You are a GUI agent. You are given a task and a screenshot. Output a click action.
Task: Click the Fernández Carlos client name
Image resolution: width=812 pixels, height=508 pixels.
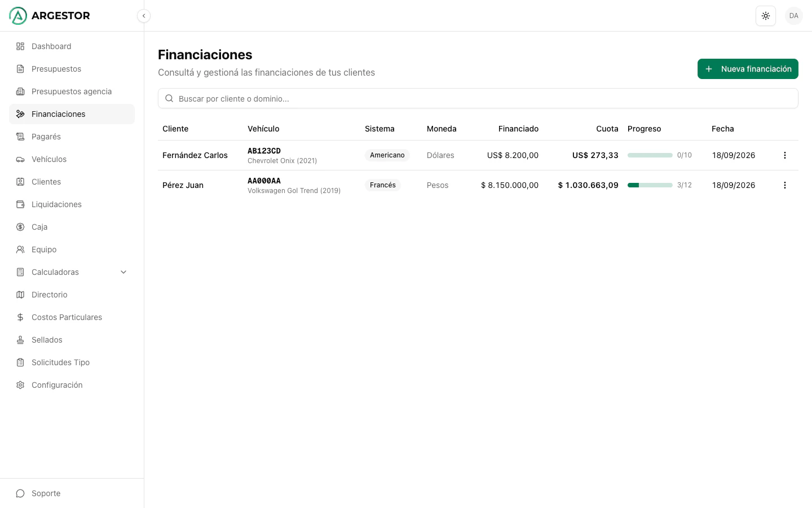coord(195,155)
